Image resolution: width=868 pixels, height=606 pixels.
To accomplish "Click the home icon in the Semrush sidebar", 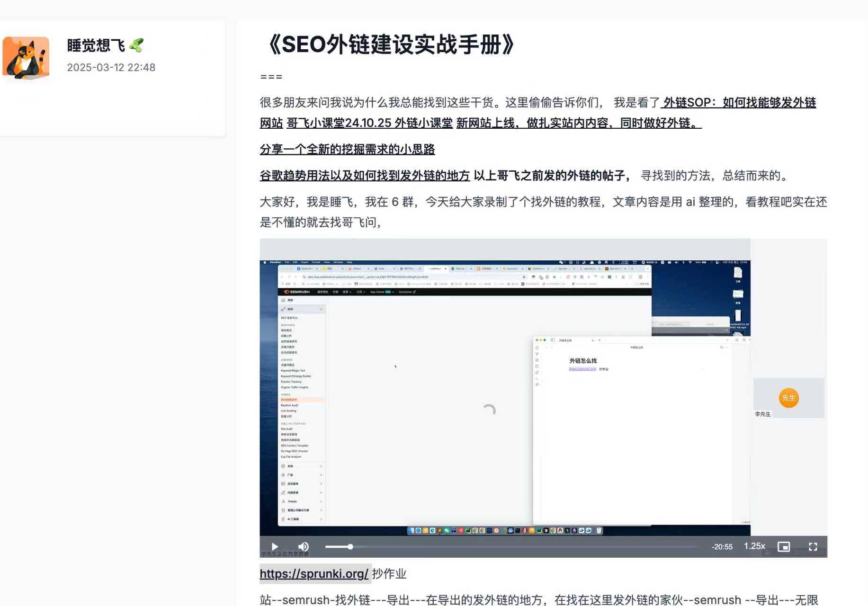I will 283,300.
